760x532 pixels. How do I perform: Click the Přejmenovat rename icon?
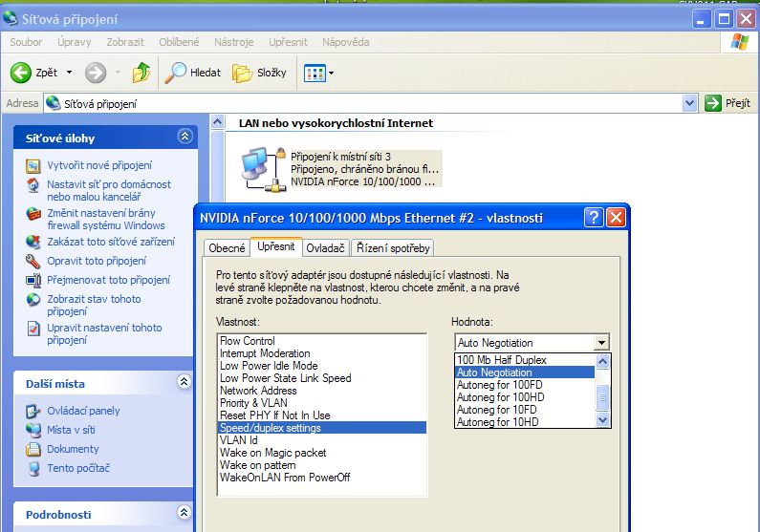point(33,280)
